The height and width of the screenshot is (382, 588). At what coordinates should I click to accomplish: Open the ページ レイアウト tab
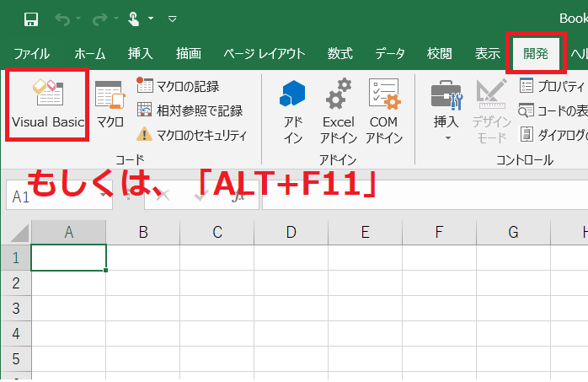[265, 54]
